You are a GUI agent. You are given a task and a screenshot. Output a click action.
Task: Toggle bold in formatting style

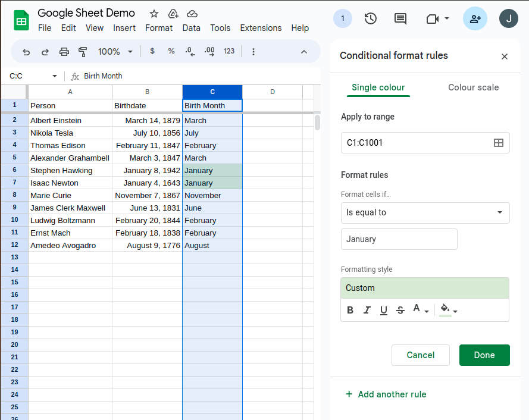[350, 310]
